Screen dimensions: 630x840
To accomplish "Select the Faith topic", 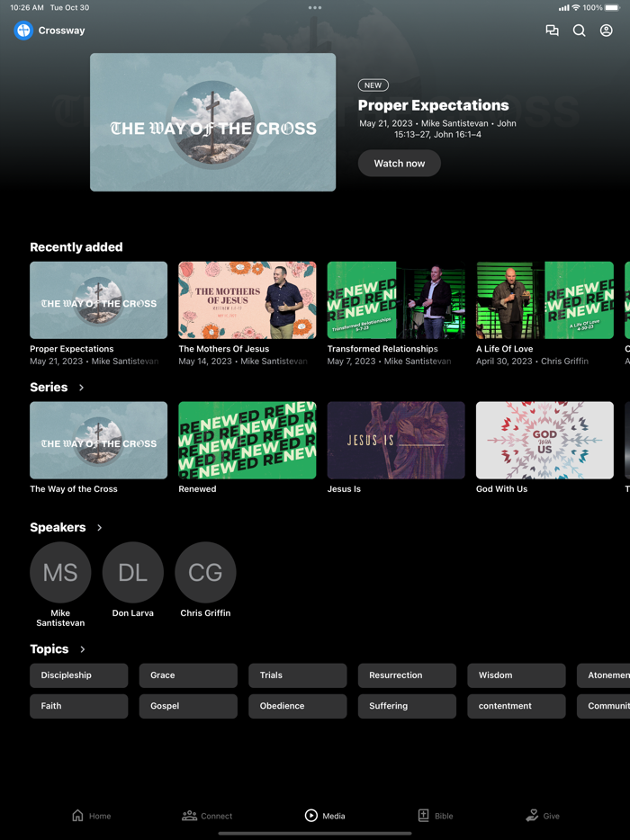I will tap(79, 706).
